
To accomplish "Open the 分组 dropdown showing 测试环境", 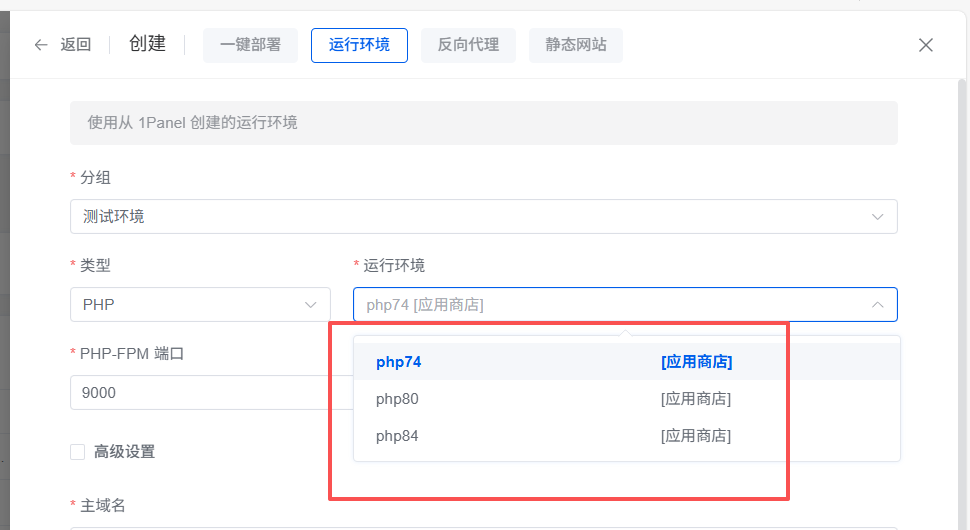I will [470, 217].
